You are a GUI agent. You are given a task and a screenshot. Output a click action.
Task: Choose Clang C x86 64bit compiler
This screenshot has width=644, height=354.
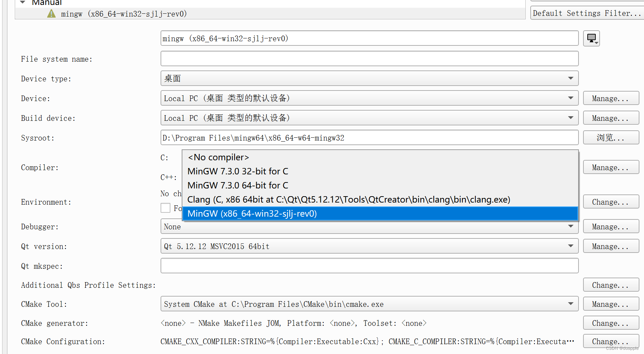pyautogui.click(x=380, y=199)
